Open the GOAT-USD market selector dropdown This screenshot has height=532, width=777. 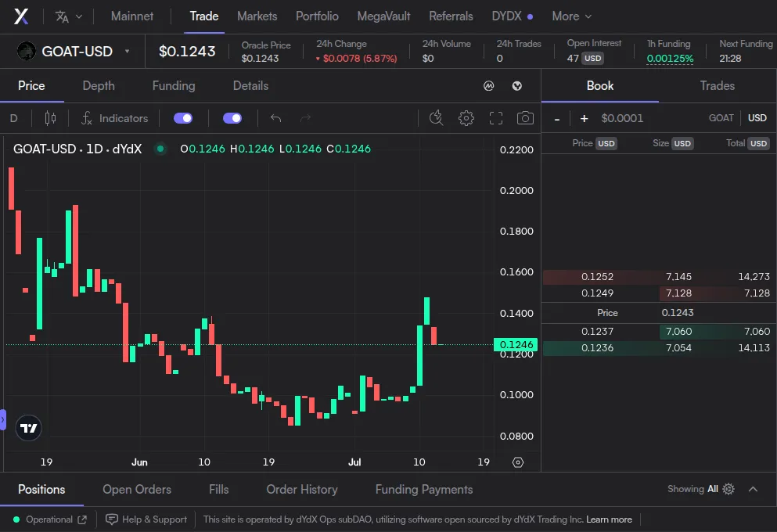click(x=73, y=51)
